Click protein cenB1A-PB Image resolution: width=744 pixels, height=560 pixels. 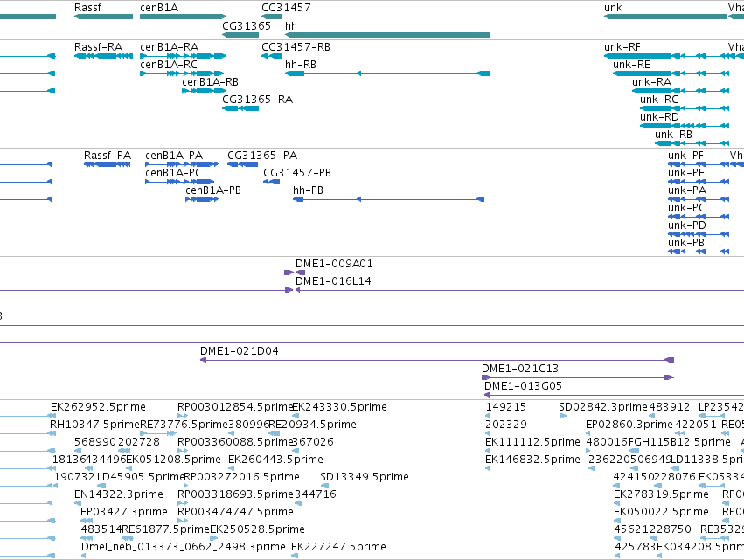point(202,199)
